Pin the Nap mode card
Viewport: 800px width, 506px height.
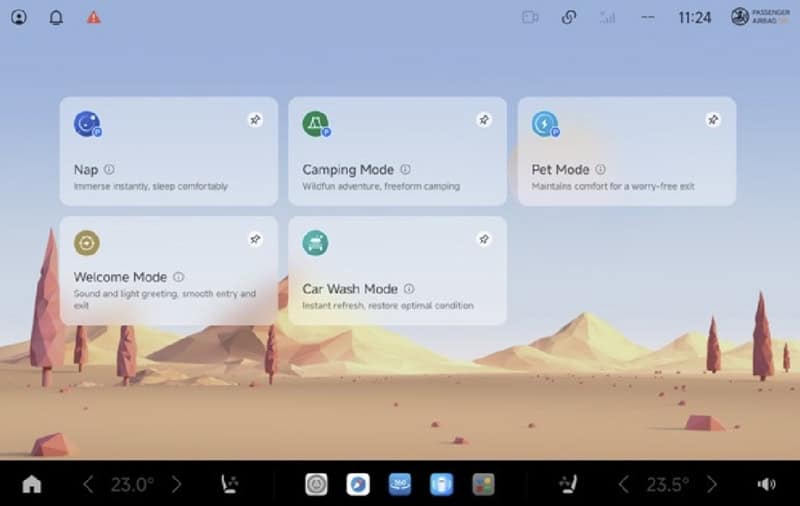coord(255,120)
